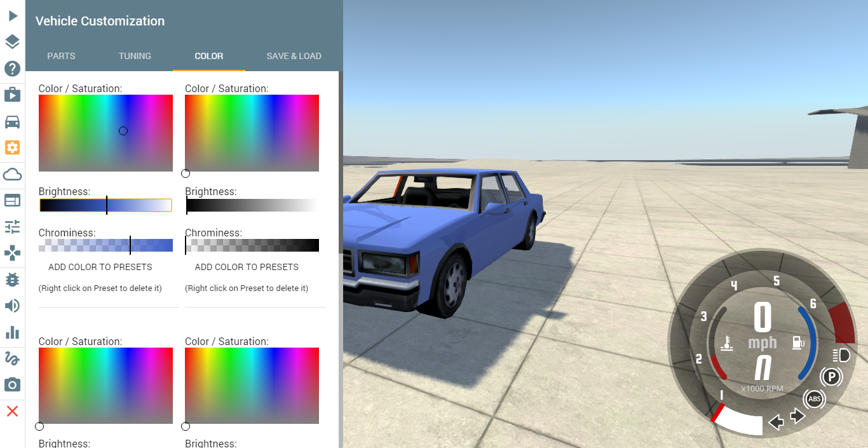Open the performance bar chart icon
This screenshot has height=448, width=868.
click(x=13, y=332)
